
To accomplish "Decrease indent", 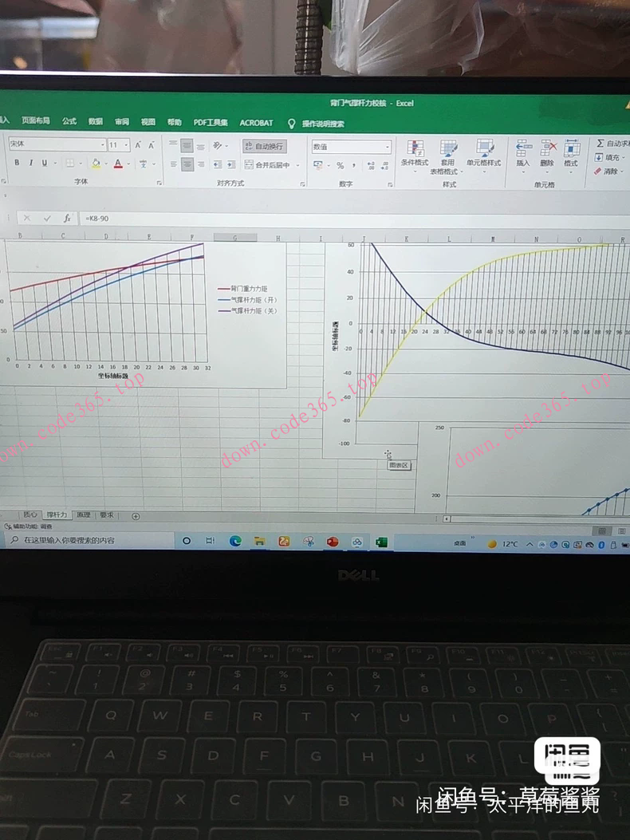I will coord(218,164).
